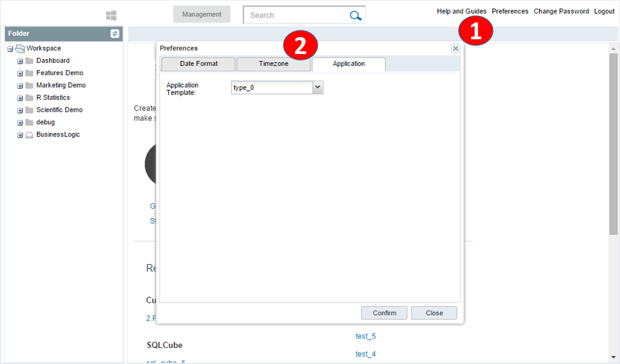Switch to the Timezone tab

[273, 64]
